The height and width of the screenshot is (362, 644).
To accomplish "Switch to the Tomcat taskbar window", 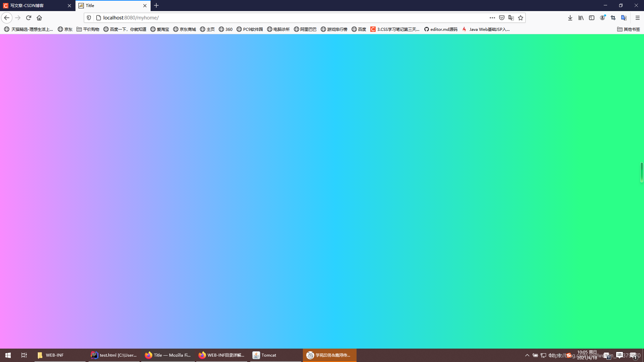I will [x=276, y=355].
